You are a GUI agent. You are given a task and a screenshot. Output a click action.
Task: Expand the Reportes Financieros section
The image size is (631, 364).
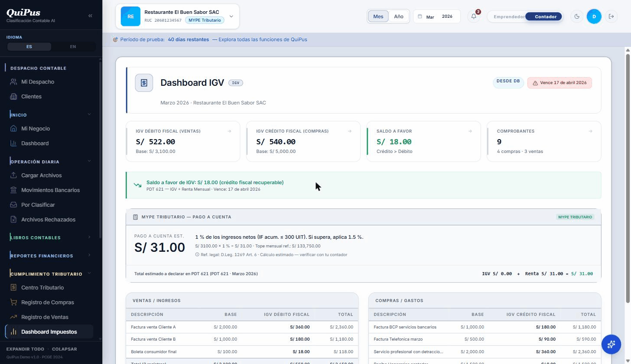pyautogui.click(x=89, y=255)
